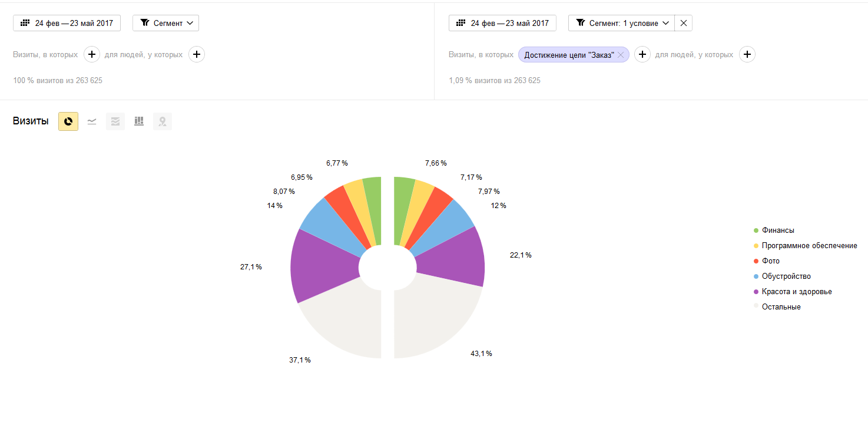The width and height of the screenshot is (868, 425).
Task: Open the left date range picker
Action: point(67,23)
